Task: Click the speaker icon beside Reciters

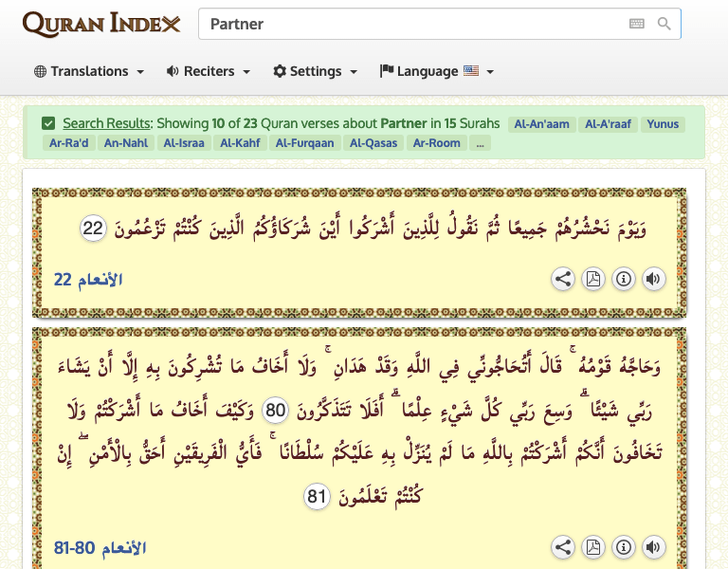Action: pos(173,71)
